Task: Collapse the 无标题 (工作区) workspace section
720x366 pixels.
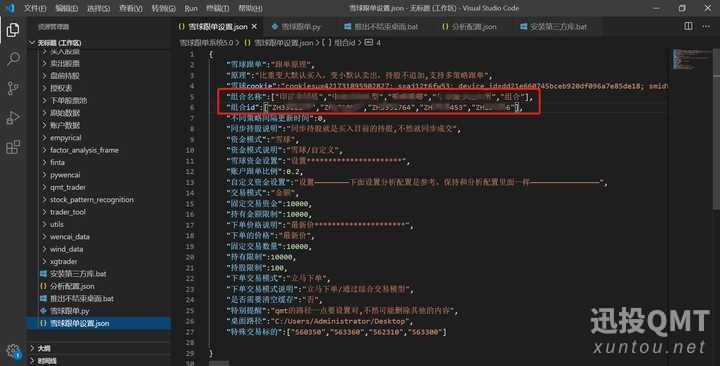Action: 59,43
